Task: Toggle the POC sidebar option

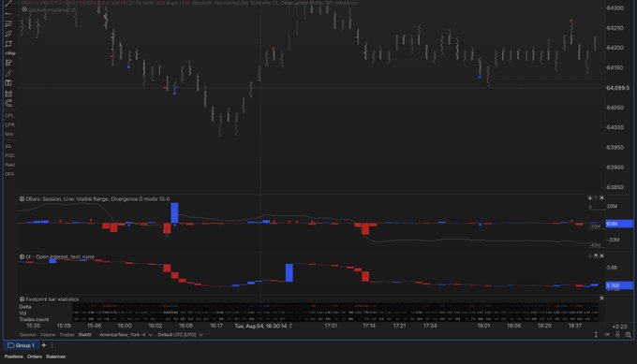Action: 9,156
